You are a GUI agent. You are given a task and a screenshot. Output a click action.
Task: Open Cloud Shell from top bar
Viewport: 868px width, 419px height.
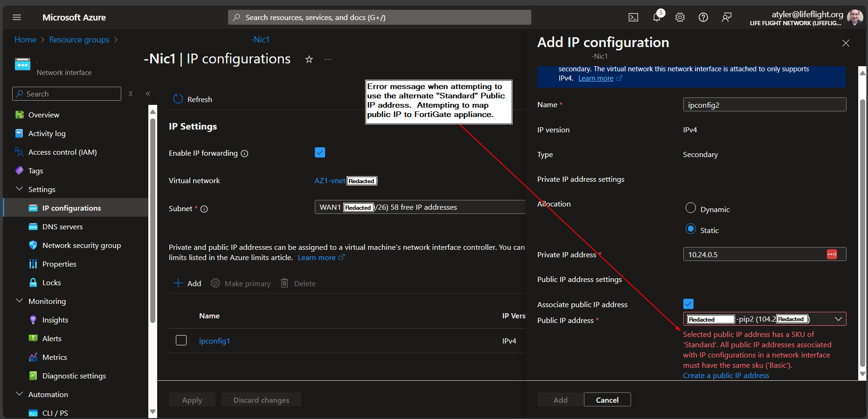pos(633,17)
